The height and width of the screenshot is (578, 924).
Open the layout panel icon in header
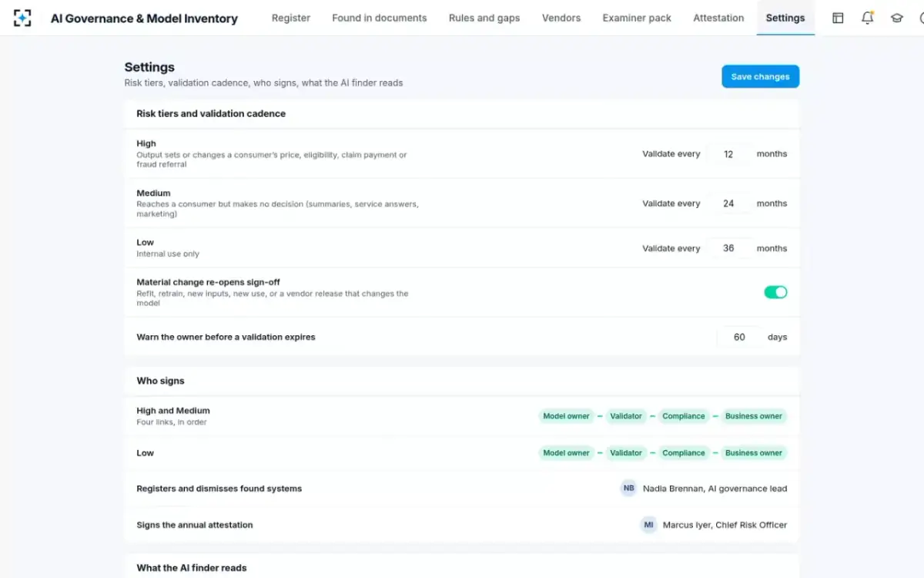point(838,18)
